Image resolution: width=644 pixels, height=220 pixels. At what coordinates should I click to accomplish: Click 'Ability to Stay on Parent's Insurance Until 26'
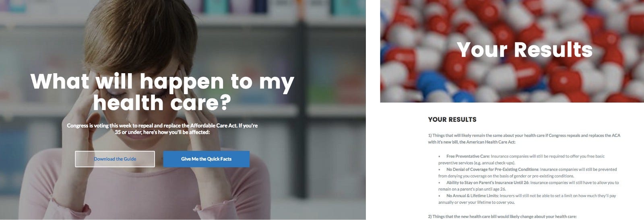click(x=487, y=183)
